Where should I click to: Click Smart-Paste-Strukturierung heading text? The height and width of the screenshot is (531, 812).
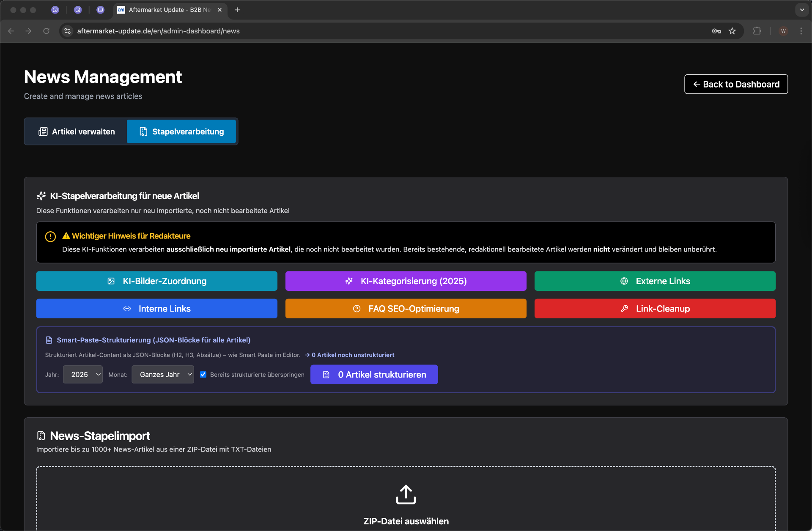(x=154, y=340)
